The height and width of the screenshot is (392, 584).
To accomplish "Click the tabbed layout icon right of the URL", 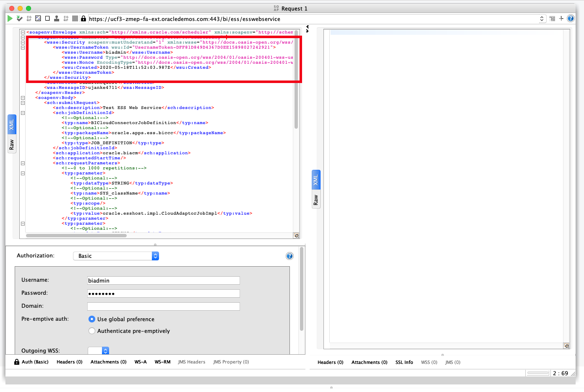I will click(552, 18).
